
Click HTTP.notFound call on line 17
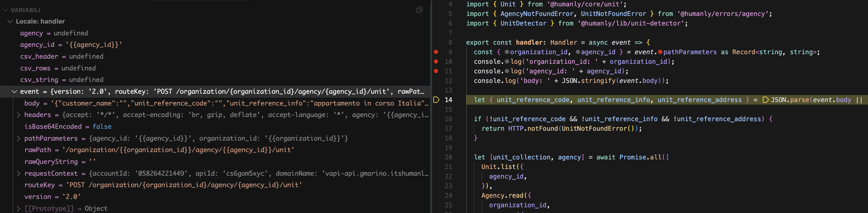pos(533,129)
